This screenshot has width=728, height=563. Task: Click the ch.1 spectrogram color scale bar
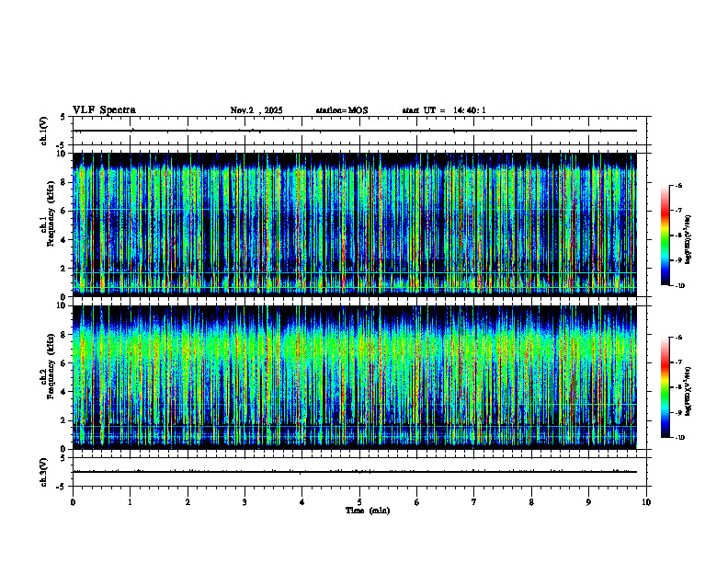coord(665,236)
